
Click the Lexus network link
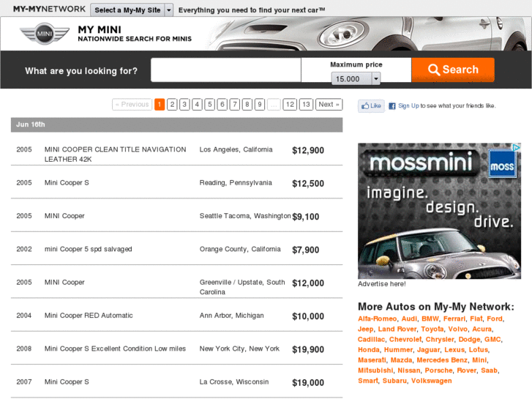point(454,350)
